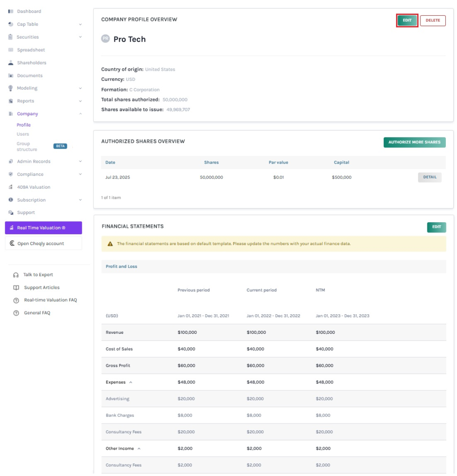Collapse the Other Income row chevron

[x=139, y=449]
